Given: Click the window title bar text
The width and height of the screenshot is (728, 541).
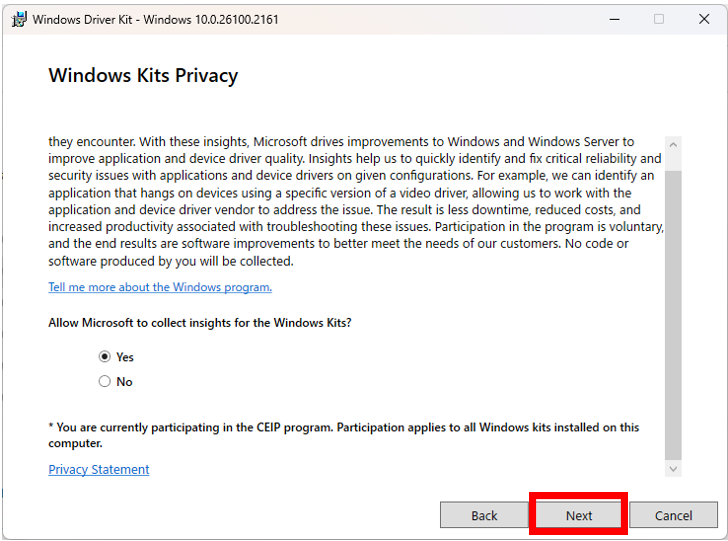Looking at the screenshot, I should 155,19.
